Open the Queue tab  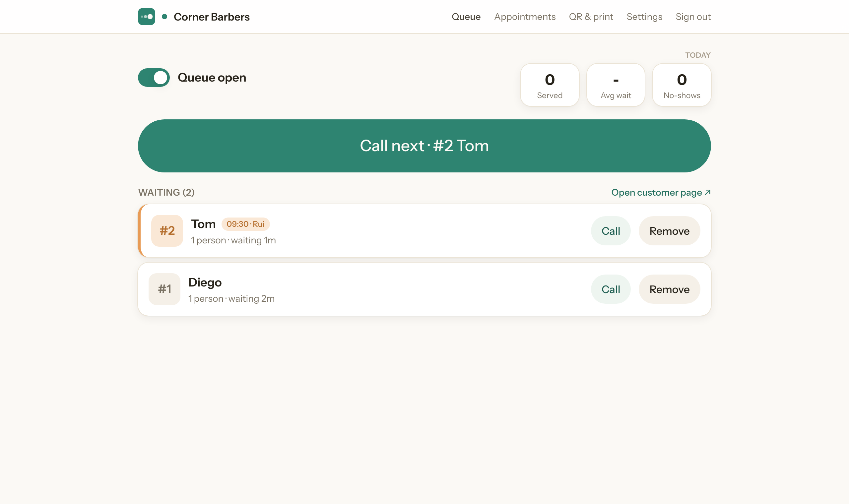[x=466, y=17]
